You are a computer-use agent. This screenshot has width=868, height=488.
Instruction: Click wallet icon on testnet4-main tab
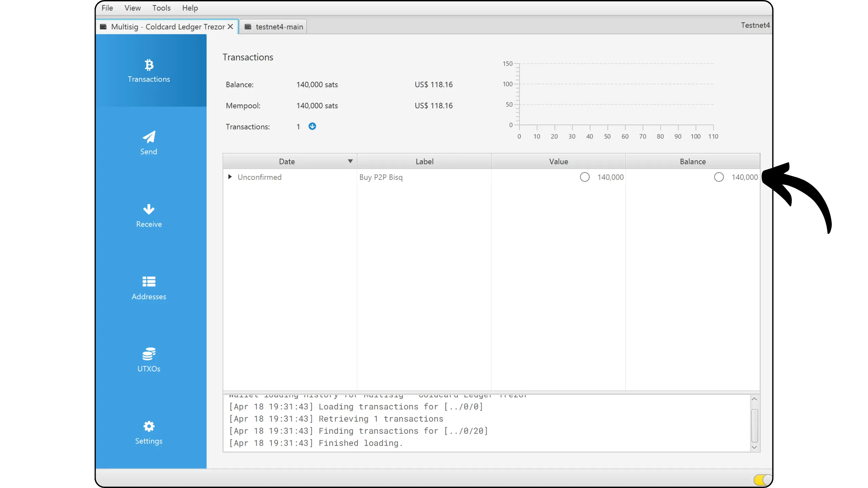click(248, 27)
